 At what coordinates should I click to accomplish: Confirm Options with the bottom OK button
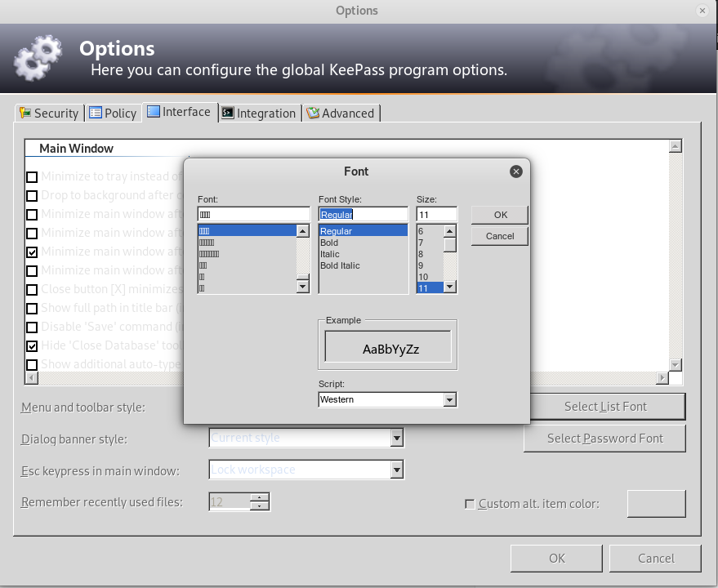(x=556, y=559)
